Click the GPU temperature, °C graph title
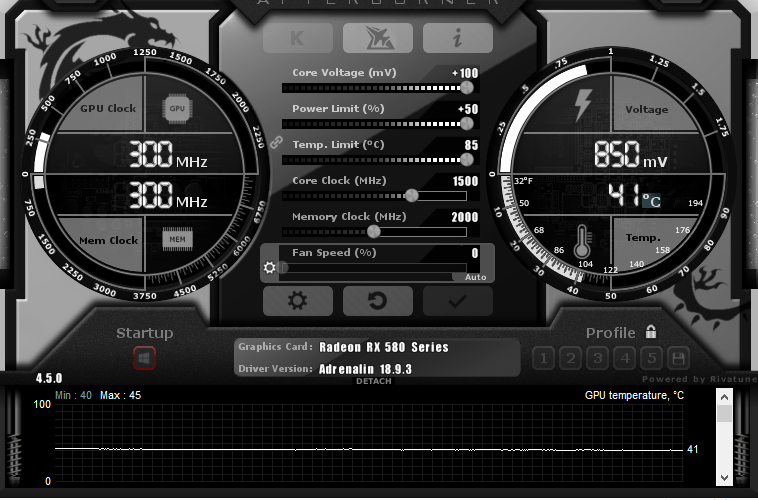The image size is (758, 500). [x=634, y=396]
